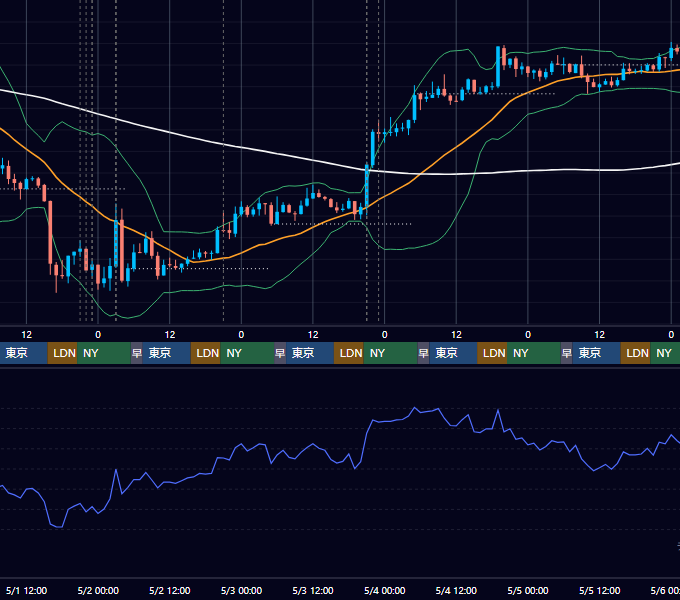Select the 東京 session block above 5/5 12:00
The width and height of the screenshot is (680, 600).
pos(596,353)
